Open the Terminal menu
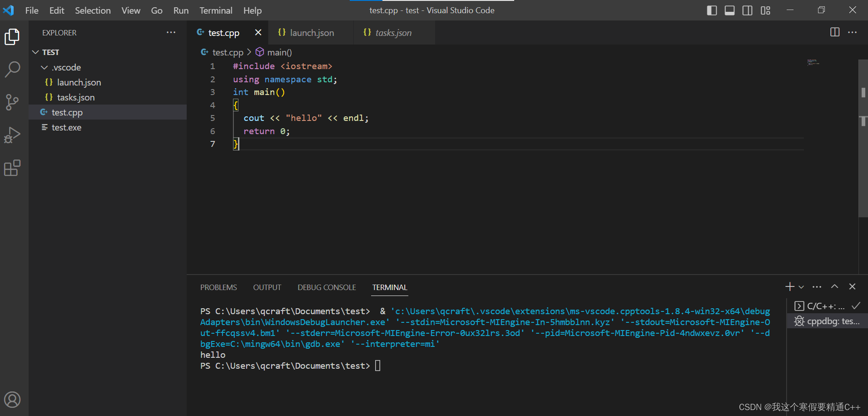This screenshot has height=416, width=868. (x=216, y=10)
